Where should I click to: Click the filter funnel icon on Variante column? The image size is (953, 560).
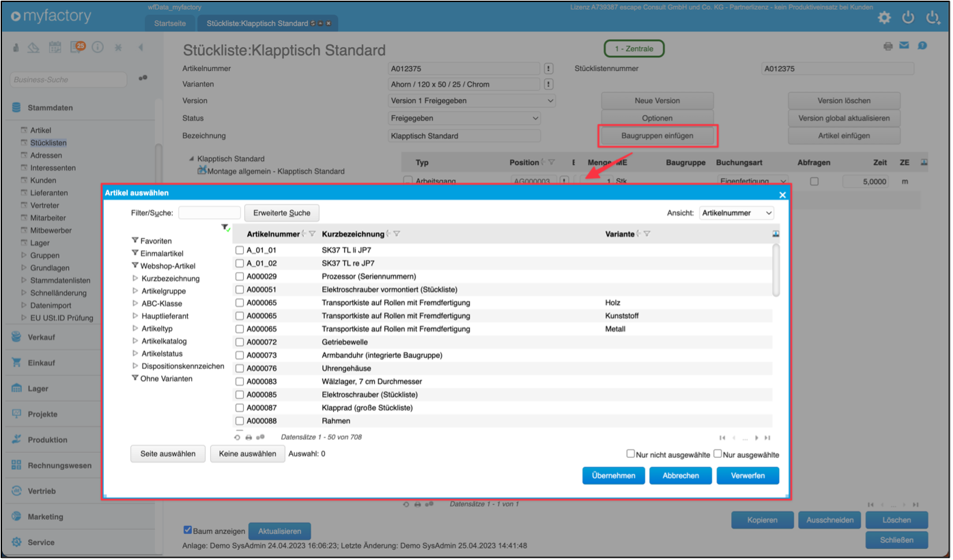(x=646, y=234)
